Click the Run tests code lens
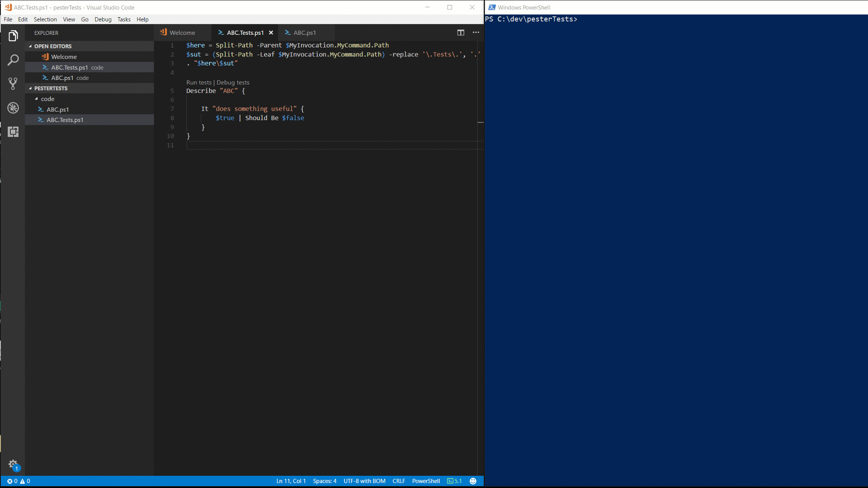This screenshot has height=488, width=868. tap(198, 82)
